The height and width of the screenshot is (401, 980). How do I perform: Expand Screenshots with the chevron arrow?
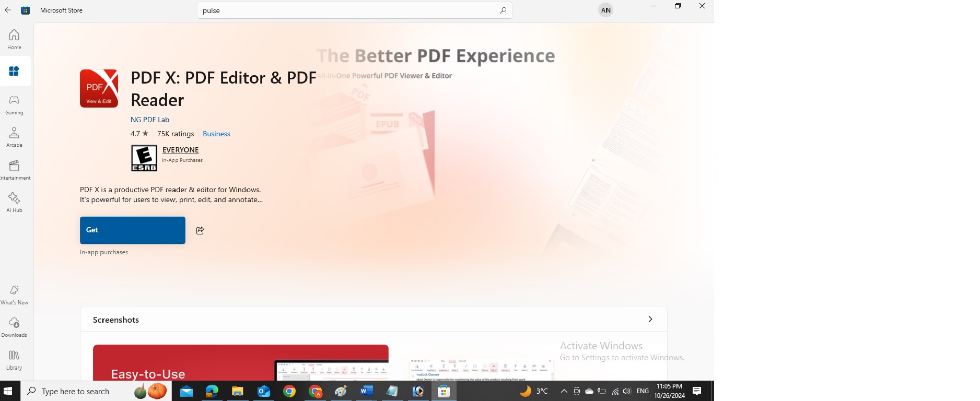650,319
